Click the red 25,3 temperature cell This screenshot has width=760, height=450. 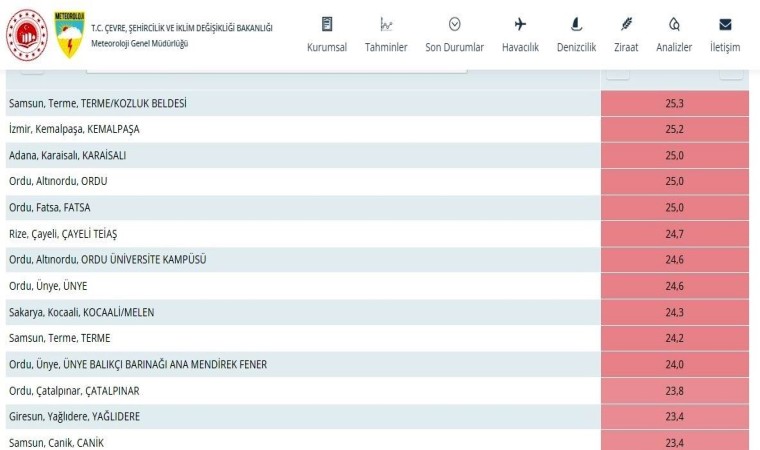tap(674, 103)
